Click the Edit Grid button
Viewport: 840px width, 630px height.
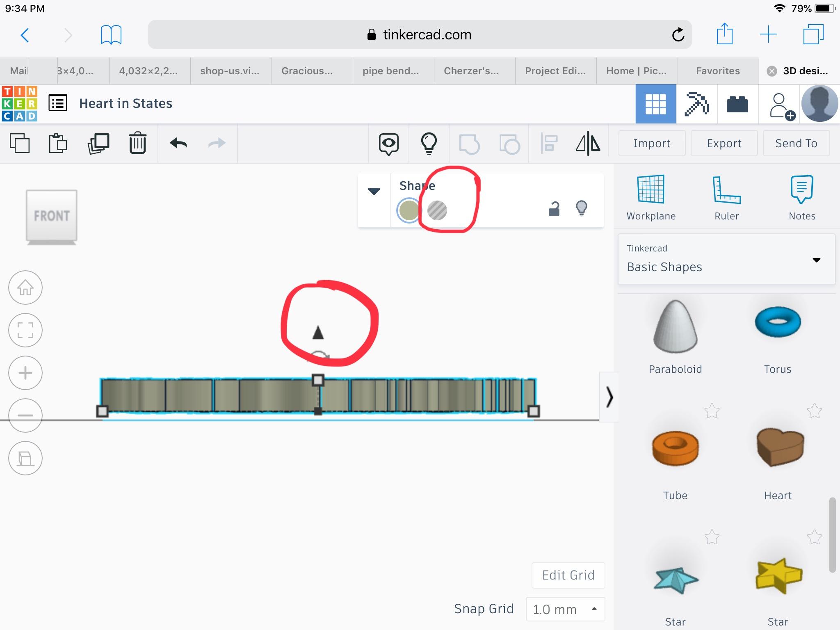click(x=568, y=575)
